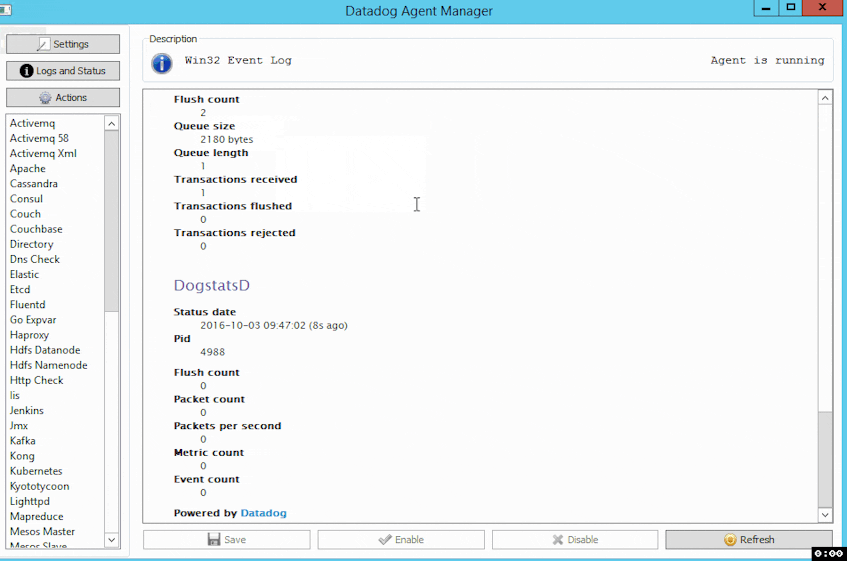Select Jenkins integration

[26, 410]
